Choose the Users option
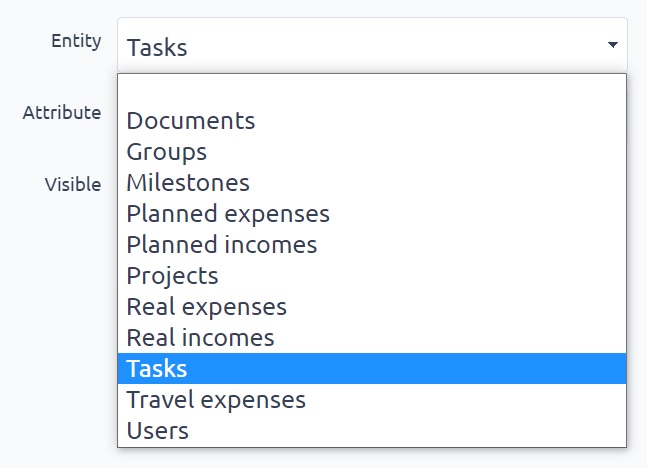 157,431
